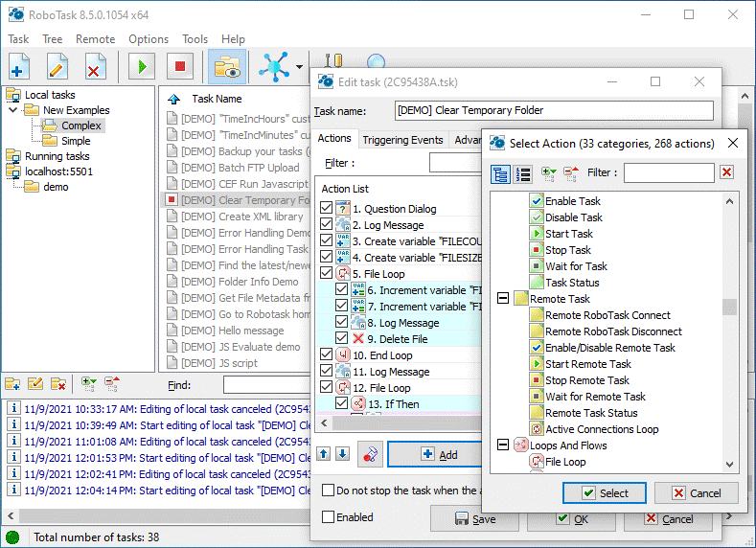Toggle the Enabled checkbox
Viewport: 756px width, 548px height.
point(328,516)
